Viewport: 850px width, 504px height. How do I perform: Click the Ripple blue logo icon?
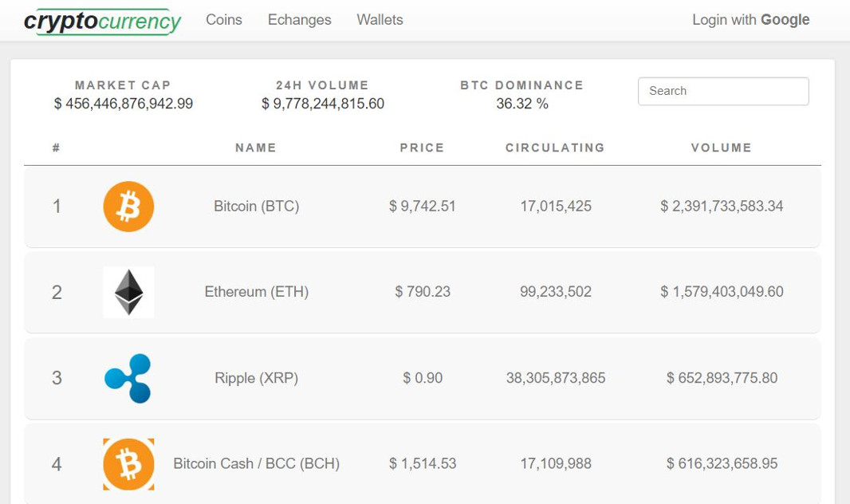(128, 378)
